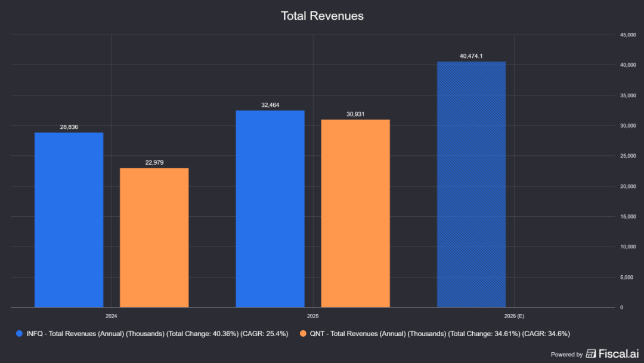Screen dimensions: 644x363
Task: Click the INFQ 2025 blue bar
Action: [270, 209]
